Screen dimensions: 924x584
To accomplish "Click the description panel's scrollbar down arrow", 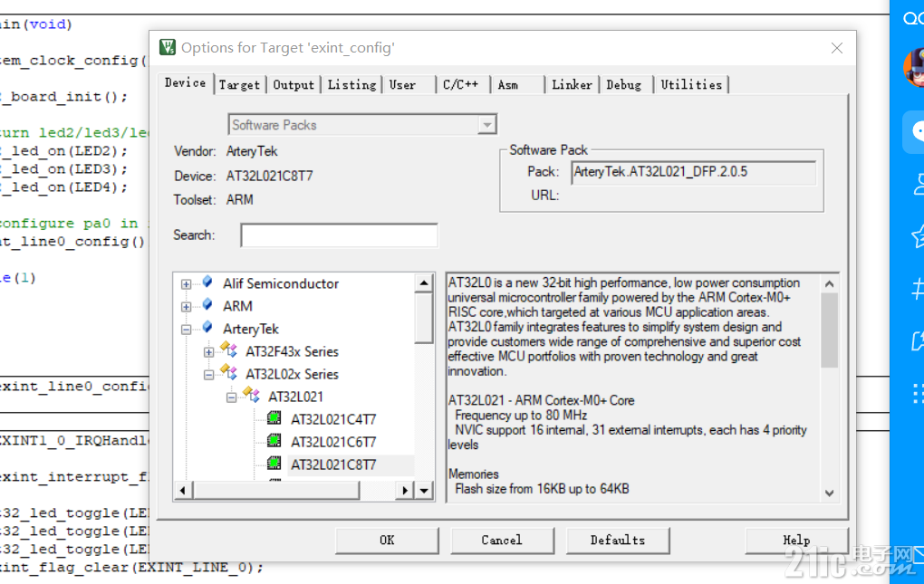I will (829, 493).
